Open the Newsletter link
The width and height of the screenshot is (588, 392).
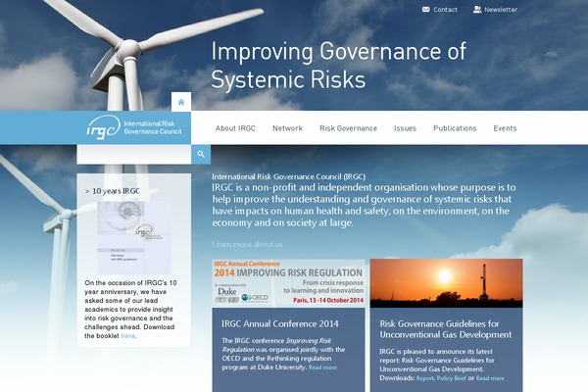(501, 10)
